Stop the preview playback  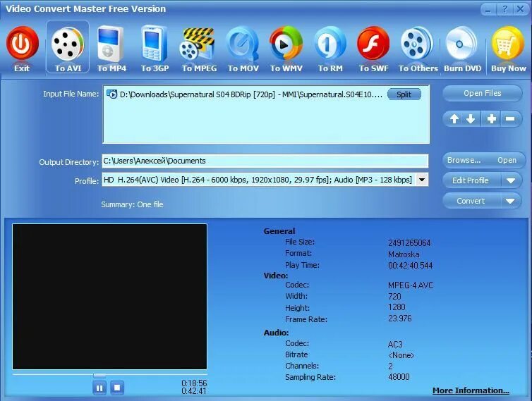tap(117, 388)
